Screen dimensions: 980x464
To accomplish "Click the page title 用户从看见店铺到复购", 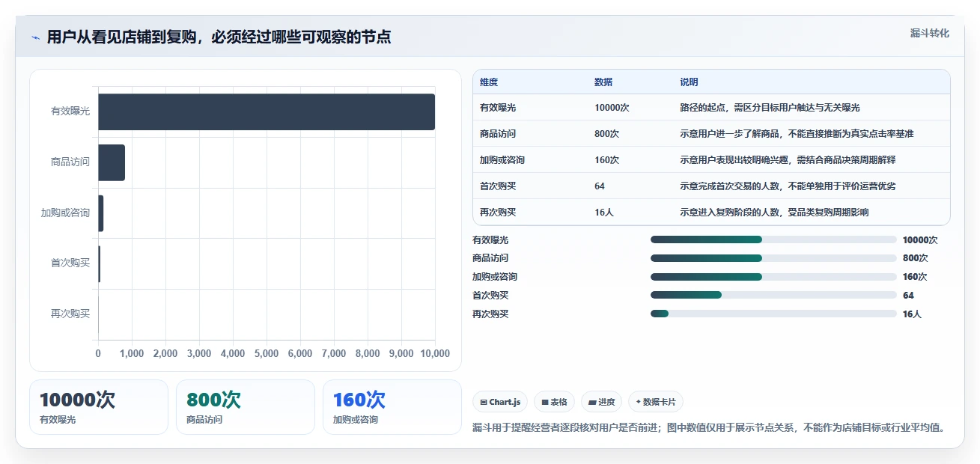I will pos(219,37).
